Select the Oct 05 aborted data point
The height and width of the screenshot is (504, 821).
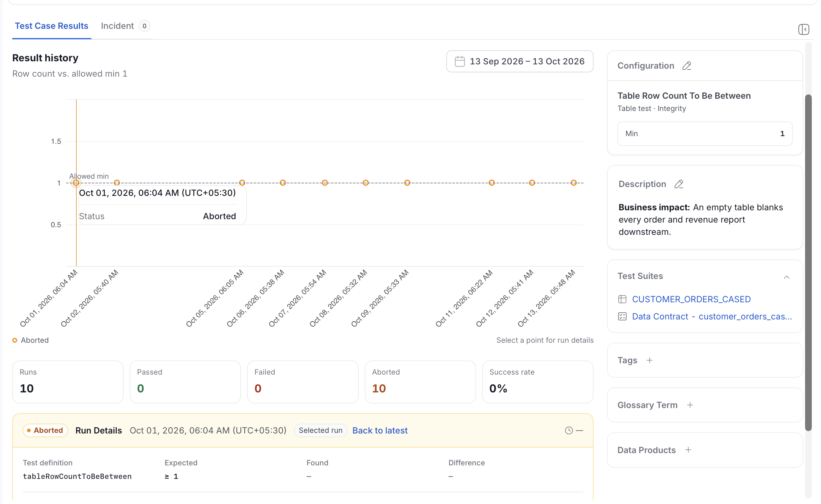242,183
